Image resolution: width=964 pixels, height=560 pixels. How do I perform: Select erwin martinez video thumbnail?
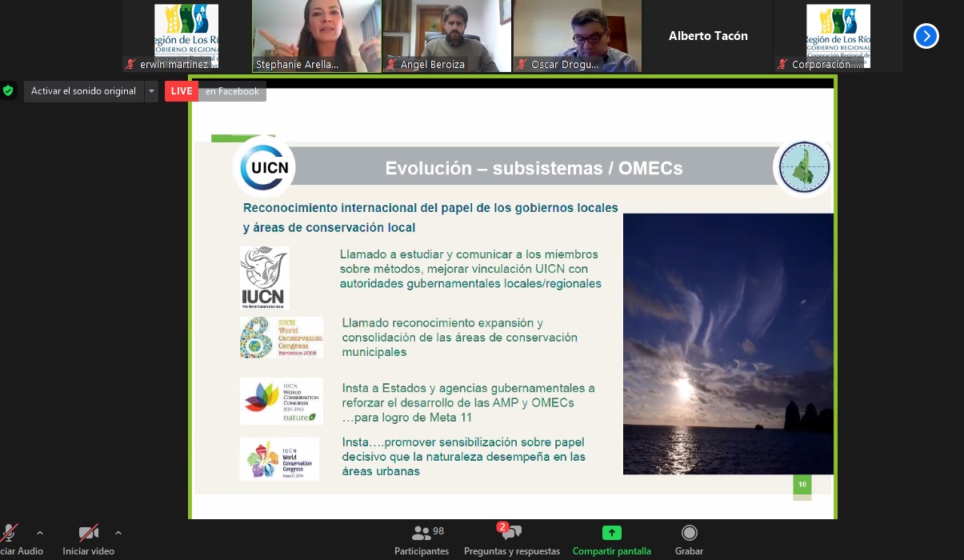[x=186, y=36]
